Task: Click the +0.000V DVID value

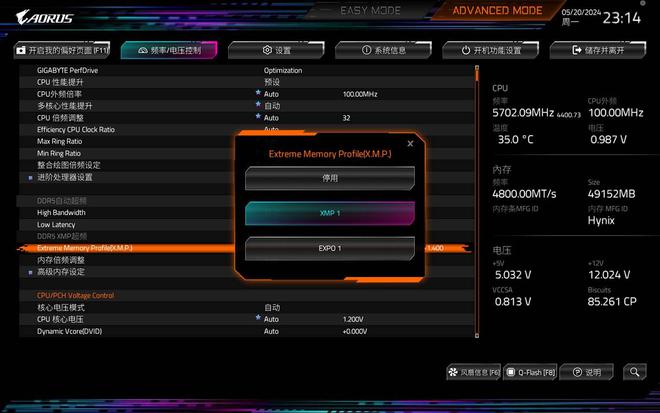Action: point(354,331)
